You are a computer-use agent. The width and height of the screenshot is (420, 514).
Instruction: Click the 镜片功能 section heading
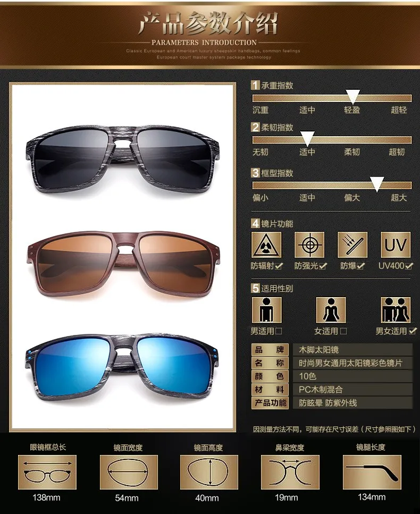(x=277, y=224)
